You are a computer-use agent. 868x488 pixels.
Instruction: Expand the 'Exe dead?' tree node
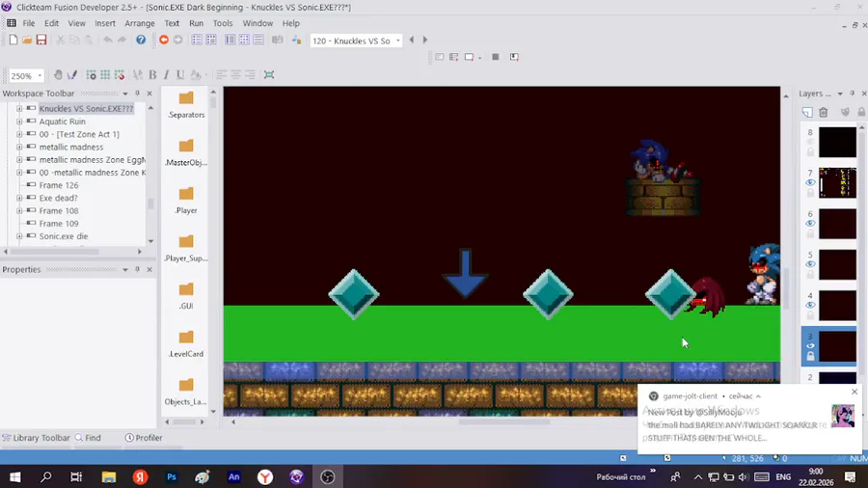tap(19, 198)
